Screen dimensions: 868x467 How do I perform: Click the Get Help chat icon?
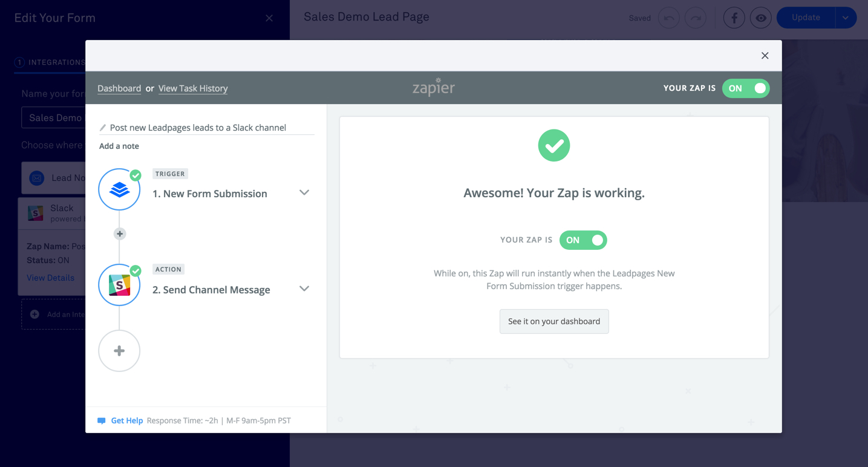(x=102, y=420)
